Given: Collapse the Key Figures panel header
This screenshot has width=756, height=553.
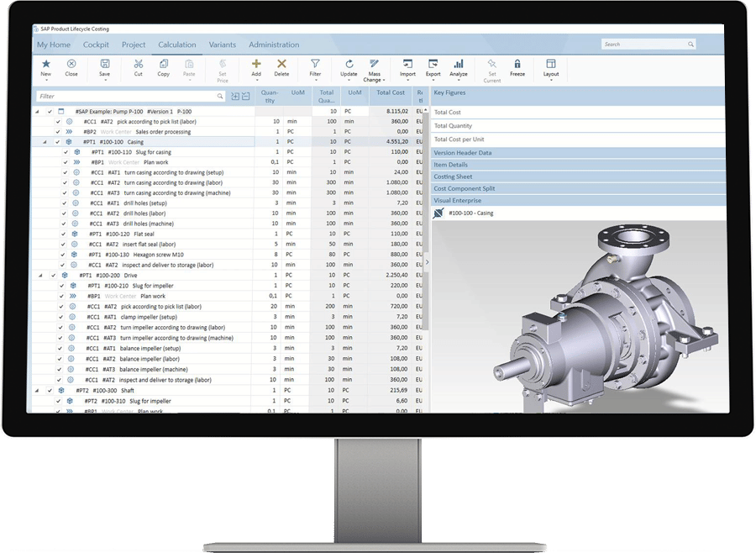Looking at the screenshot, I should [578, 92].
